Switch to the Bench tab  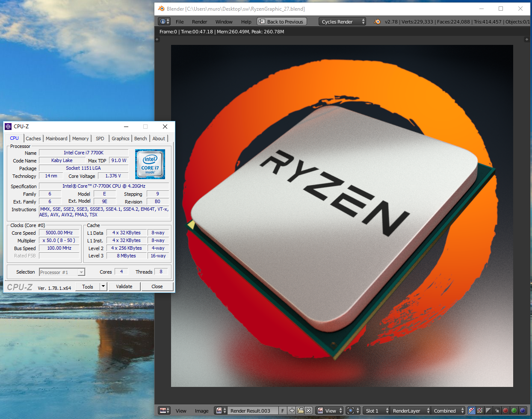tap(141, 139)
